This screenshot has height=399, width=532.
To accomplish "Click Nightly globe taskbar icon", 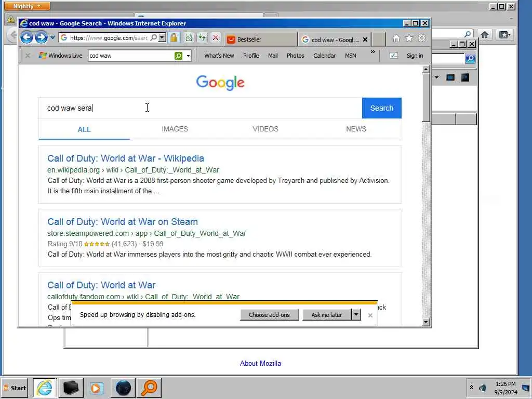I will click(123, 388).
